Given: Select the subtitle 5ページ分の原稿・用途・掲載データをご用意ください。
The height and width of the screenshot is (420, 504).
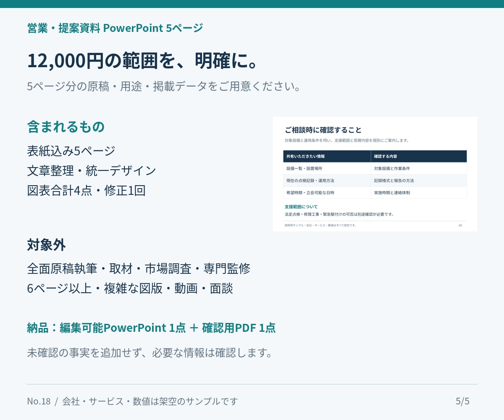Looking at the screenshot, I should click(x=164, y=87).
